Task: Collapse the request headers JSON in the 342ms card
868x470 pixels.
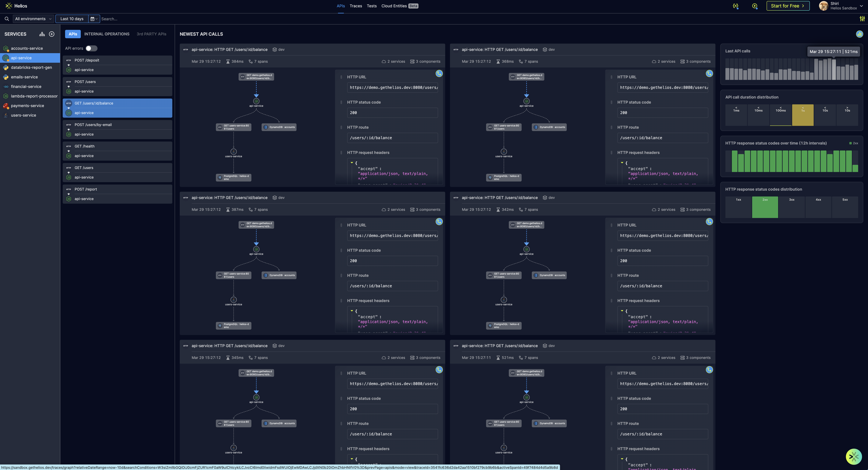Action: pos(622,311)
